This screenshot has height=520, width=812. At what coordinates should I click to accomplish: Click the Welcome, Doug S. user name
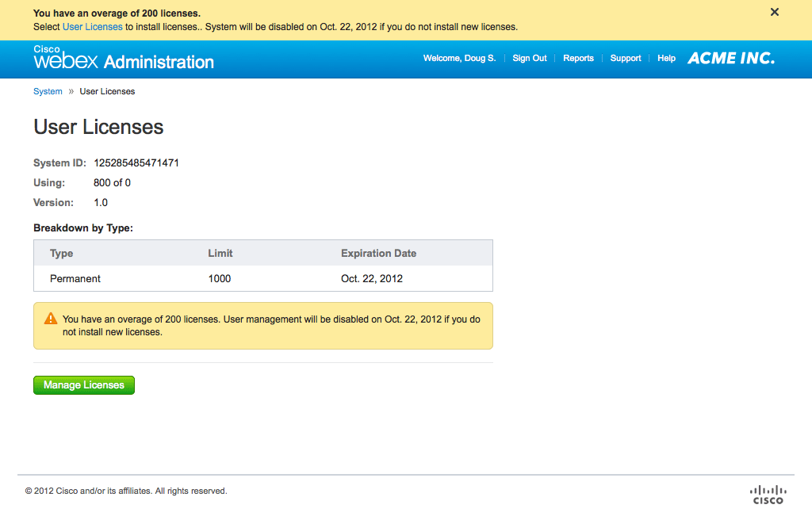pyautogui.click(x=459, y=59)
